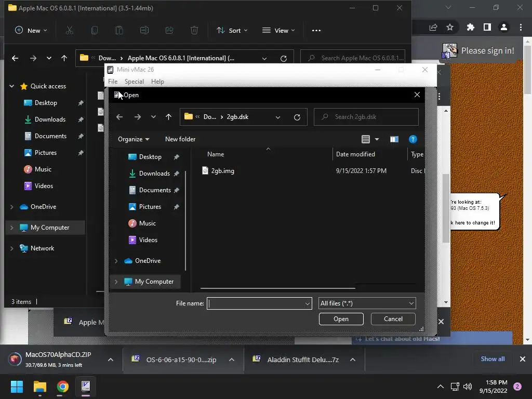Expand file type All files combo box
This screenshot has width=532, height=399.
point(367,303)
